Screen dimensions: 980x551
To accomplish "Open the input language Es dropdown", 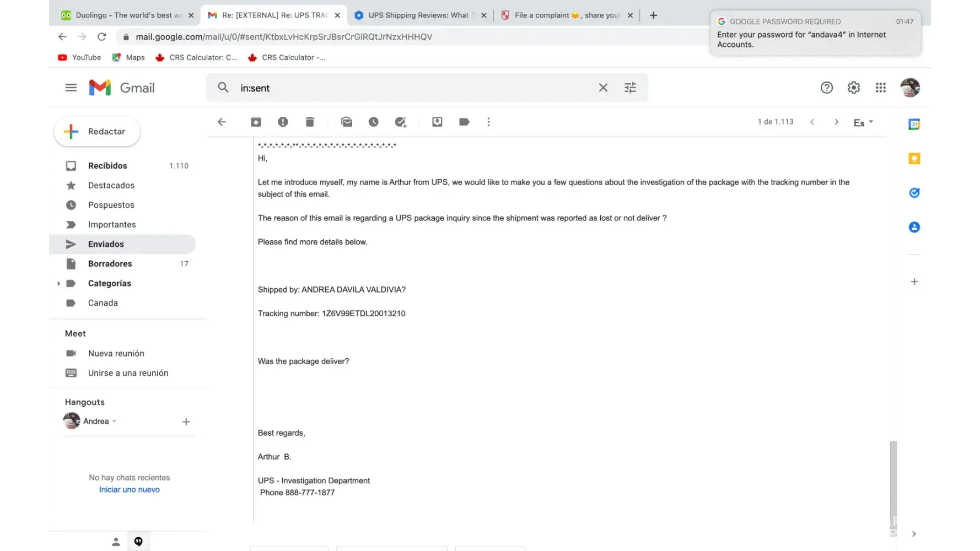I will point(863,122).
